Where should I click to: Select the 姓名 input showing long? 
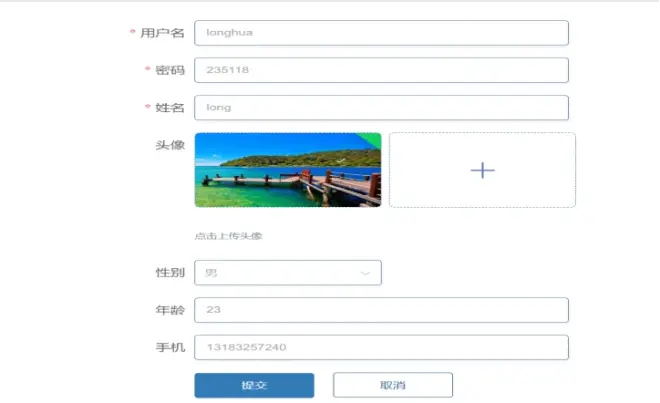tap(381, 107)
